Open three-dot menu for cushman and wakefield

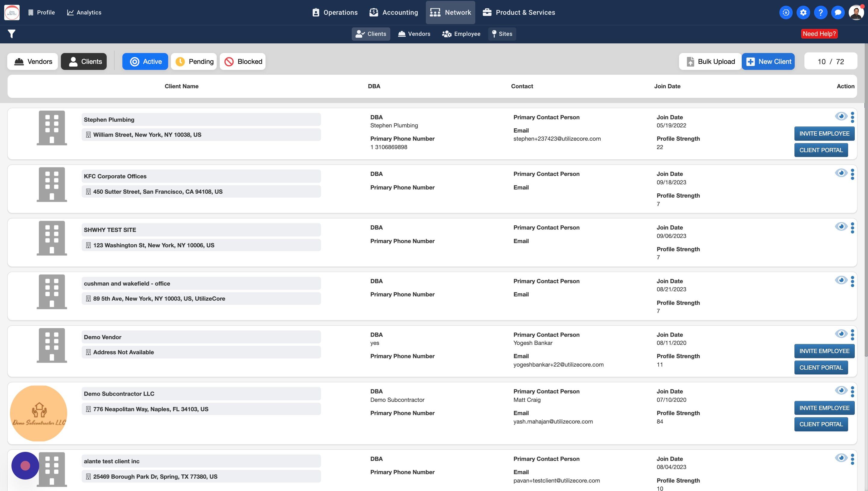click(853, 282)
